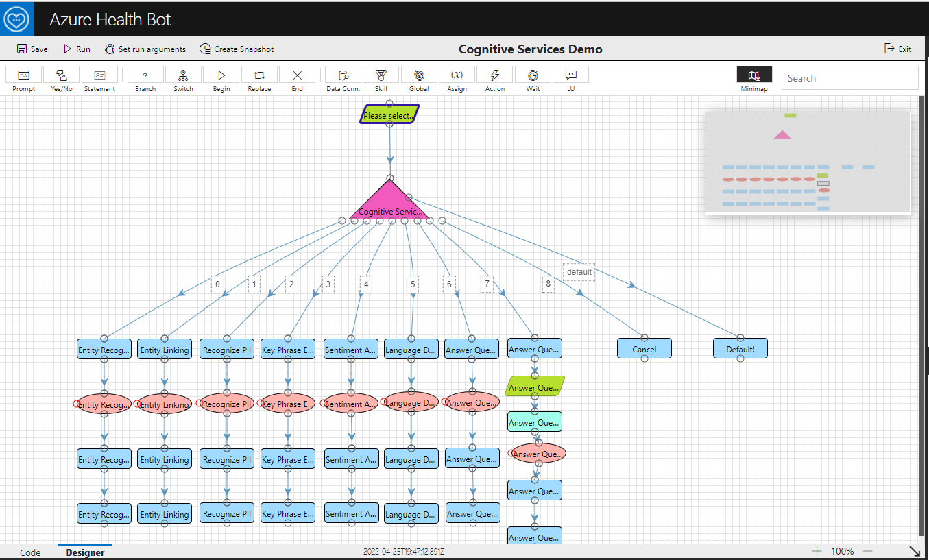Screen dimensions: 929x560
Task: Click the switch case label 3
Action: pyautogui.click(x=328, y=284)
